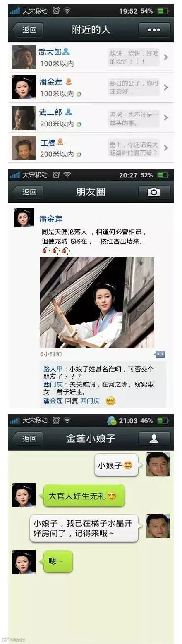Screen dimensions: 182x644
Task: Tap the camera icon in 朋友圈 header
Action: point(154,192)
